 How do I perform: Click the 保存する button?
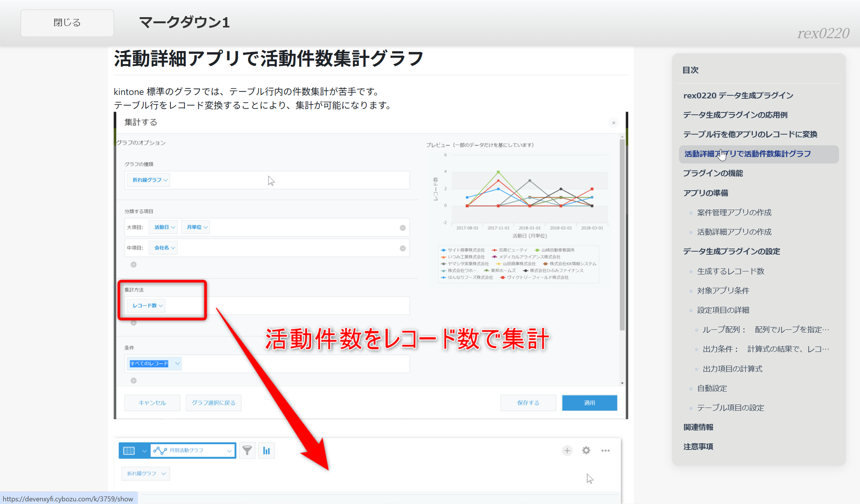point(528,403)
